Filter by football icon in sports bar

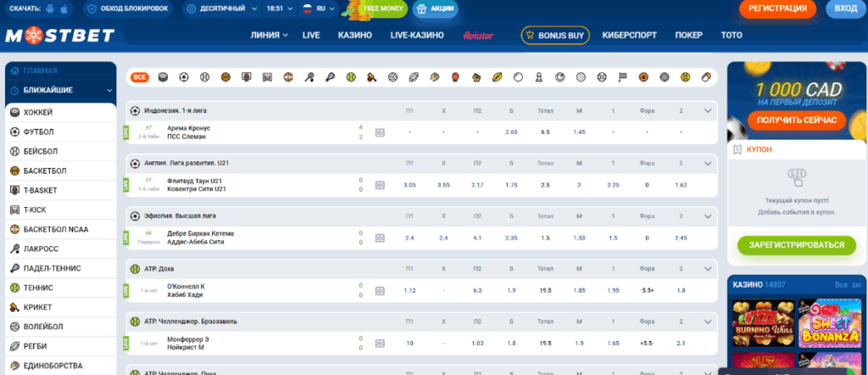point(184,77)
